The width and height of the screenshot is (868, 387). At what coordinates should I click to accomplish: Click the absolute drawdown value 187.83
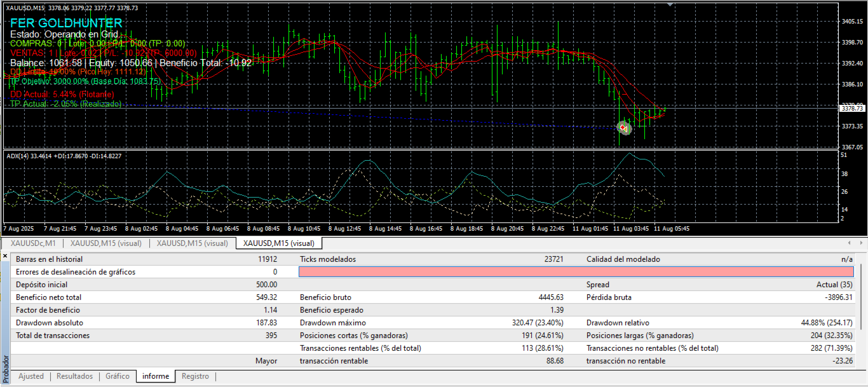click(x=267, y=323)
